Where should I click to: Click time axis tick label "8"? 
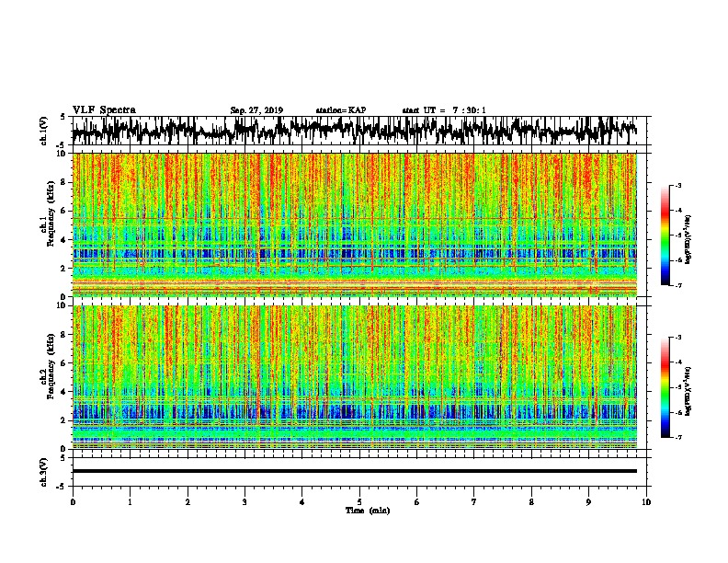coord(531,502)
